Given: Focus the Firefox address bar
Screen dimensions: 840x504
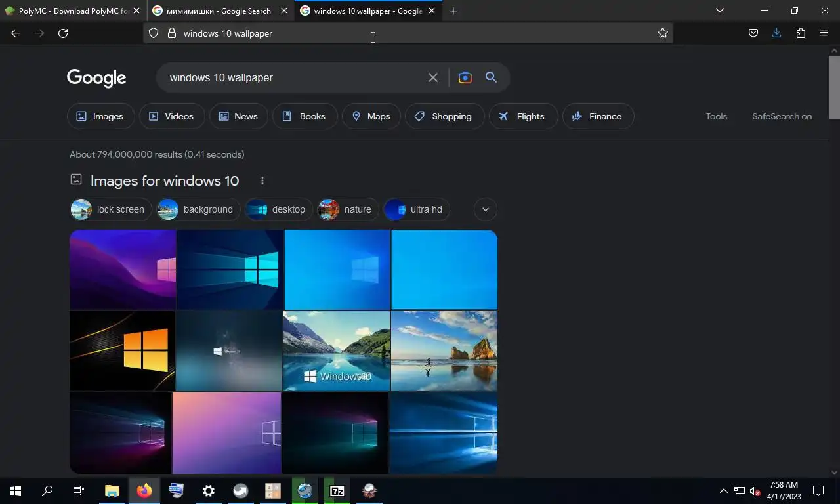Looking at the screenshot, I should tap(407, 33).
